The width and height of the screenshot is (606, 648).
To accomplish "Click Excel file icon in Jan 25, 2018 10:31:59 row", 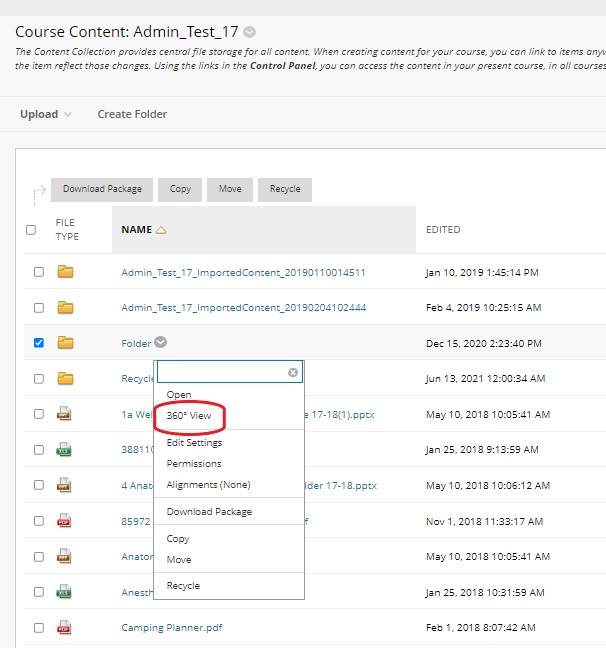I will coord(64,592).
